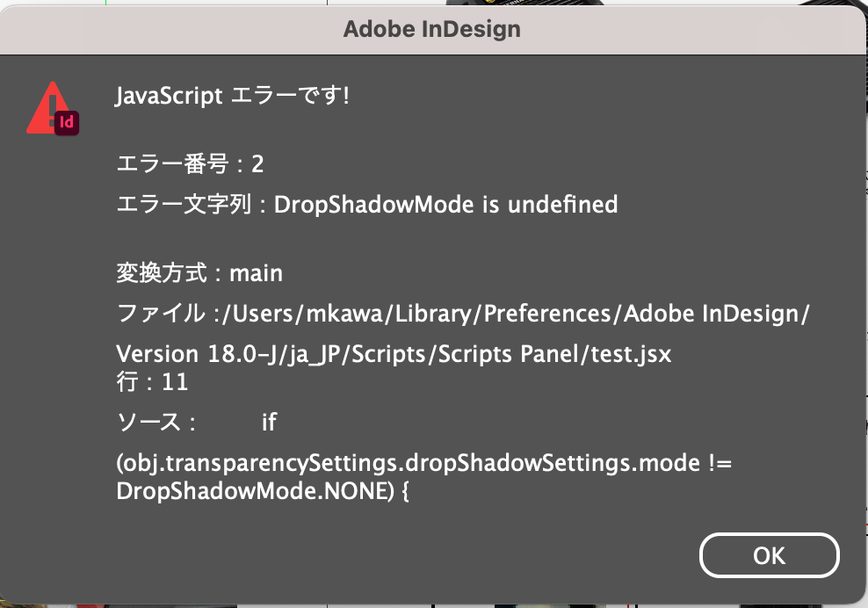Click the InDesign warning alert icon

coord(53,109)
